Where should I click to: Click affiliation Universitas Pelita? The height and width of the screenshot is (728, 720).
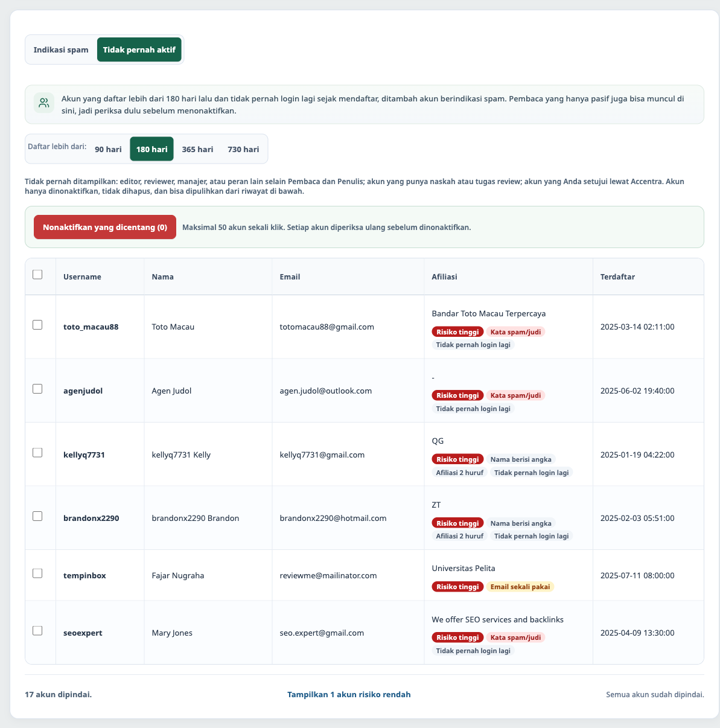point(464,568)
